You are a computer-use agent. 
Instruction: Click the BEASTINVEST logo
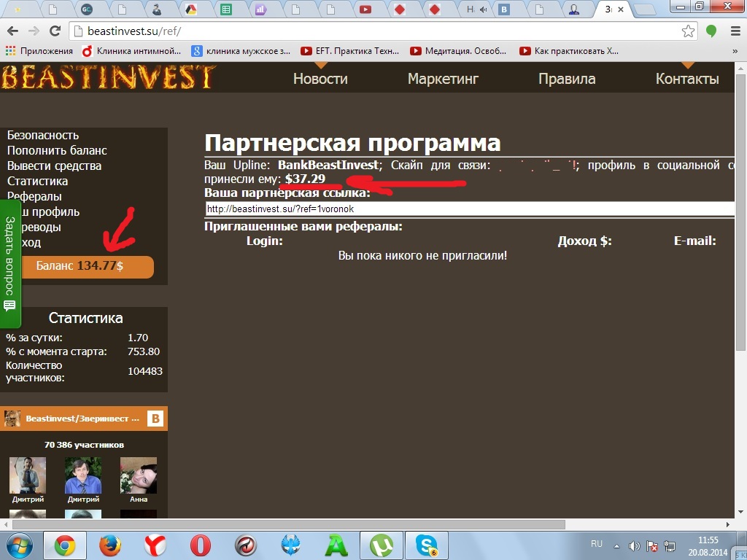[109, 77]
